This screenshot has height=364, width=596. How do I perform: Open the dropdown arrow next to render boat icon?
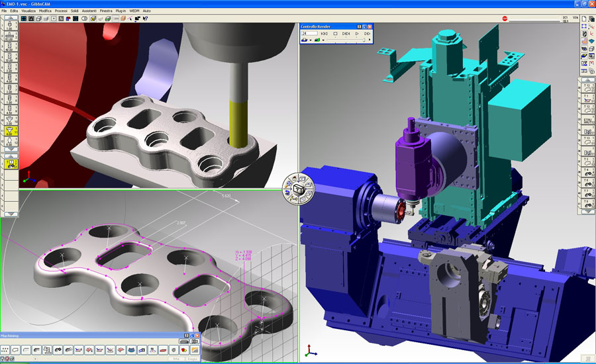pos(311,40)
